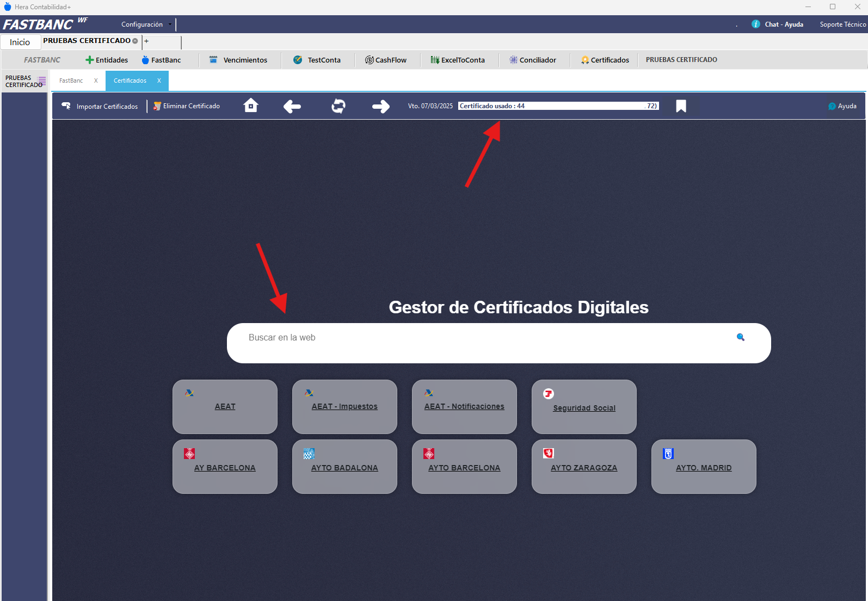This screenshot has height=601, width=868.
Task: Click the Seguridad Social logo icon
Action: 549,394
